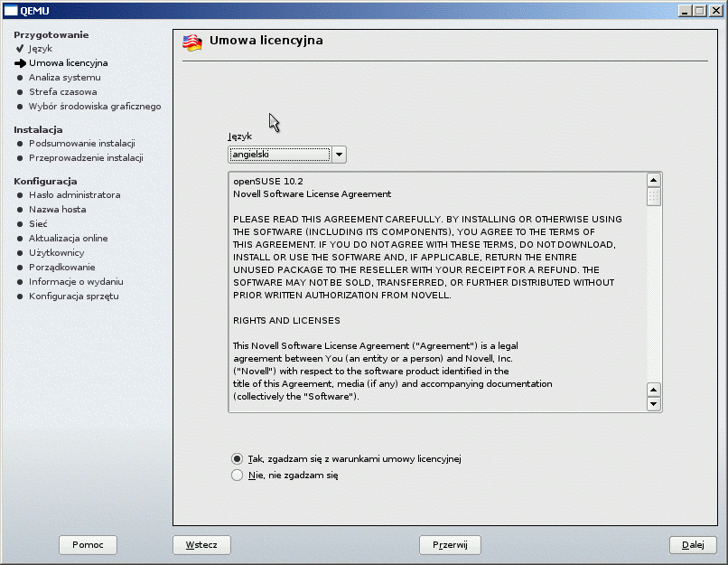Open the Język dropdown arrow
This screenshot has width=728, height=565.
click(339, 155)
